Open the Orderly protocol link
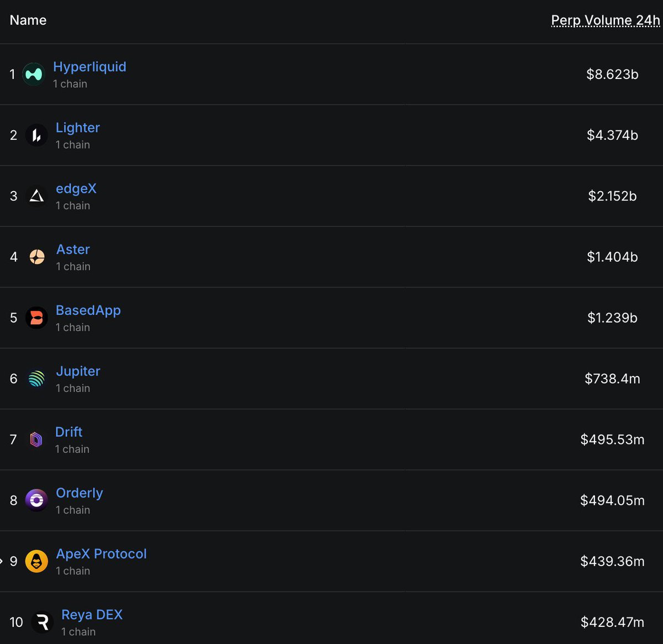This screenshot has width=663, height=644. click(80, 493)
